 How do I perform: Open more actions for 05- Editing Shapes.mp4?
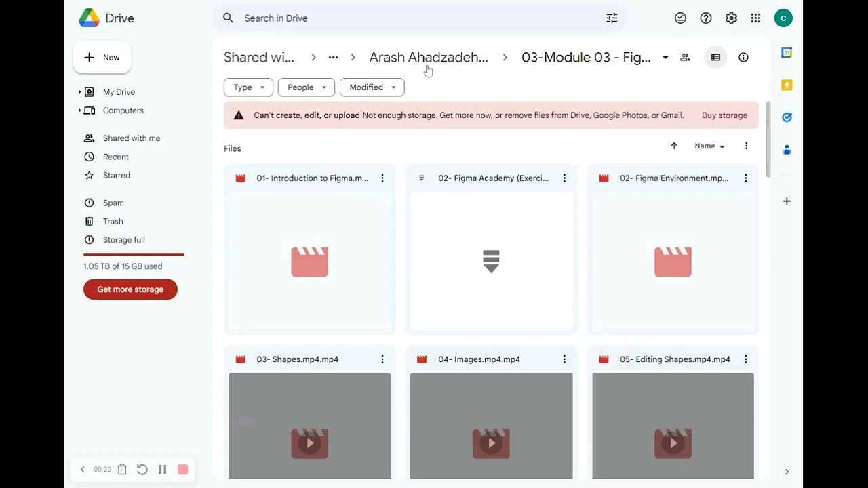click(745, 359)
